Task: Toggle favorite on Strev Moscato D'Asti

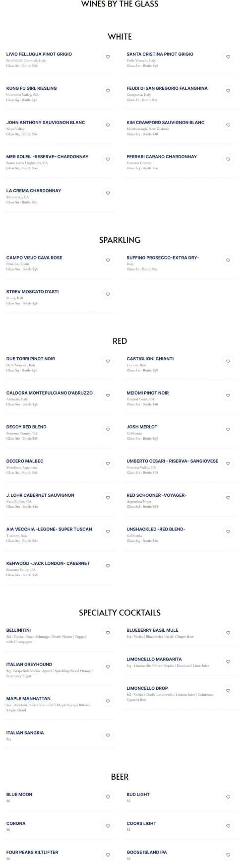Action: pos(108,294)
